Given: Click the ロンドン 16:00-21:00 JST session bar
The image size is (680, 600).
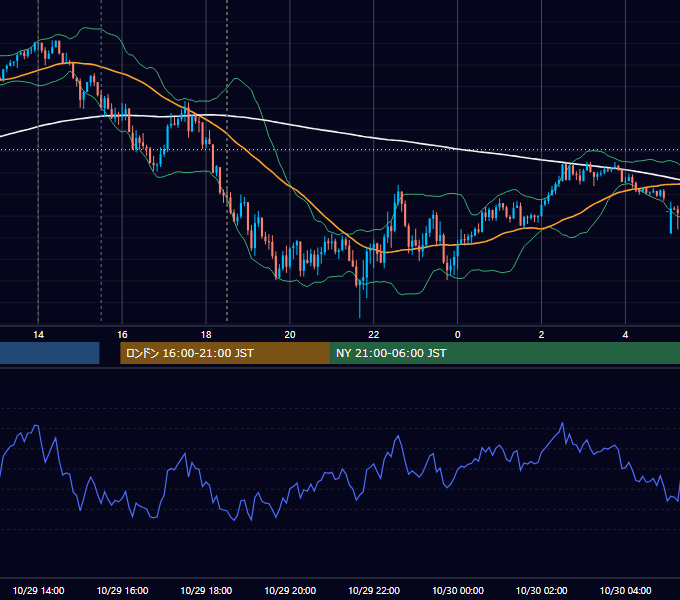Looking at the screenshot, I should pyautogui.click(x=225, y=353).
